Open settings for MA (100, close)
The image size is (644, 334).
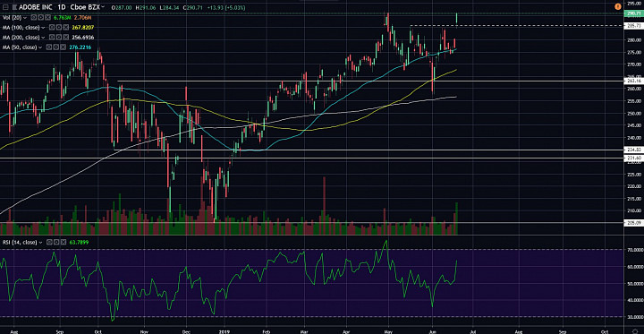[59, 28]
